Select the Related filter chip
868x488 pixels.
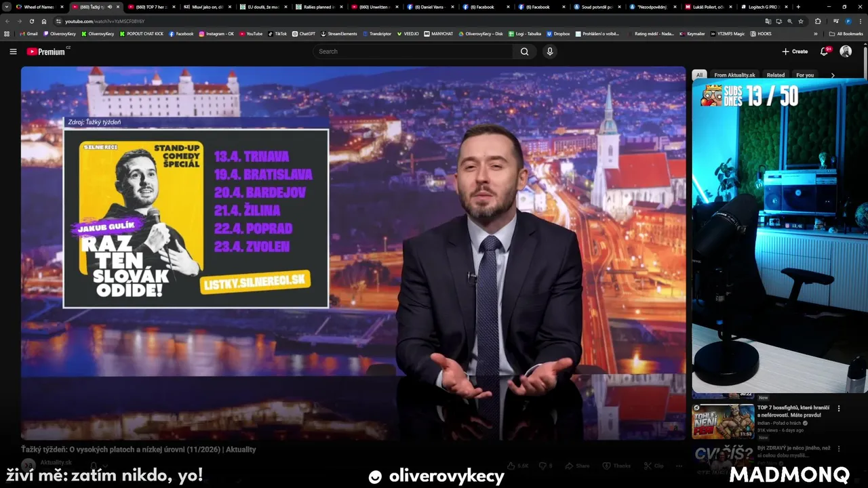tap(775, 75)
